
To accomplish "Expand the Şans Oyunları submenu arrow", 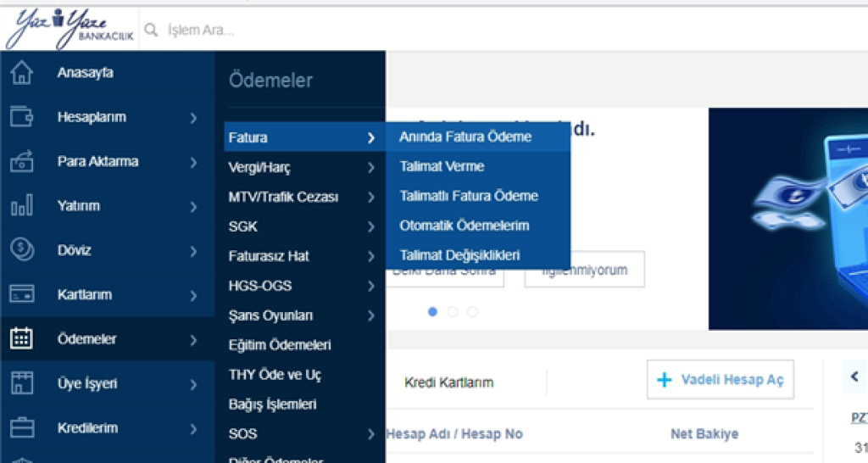I will coord(370,315).
